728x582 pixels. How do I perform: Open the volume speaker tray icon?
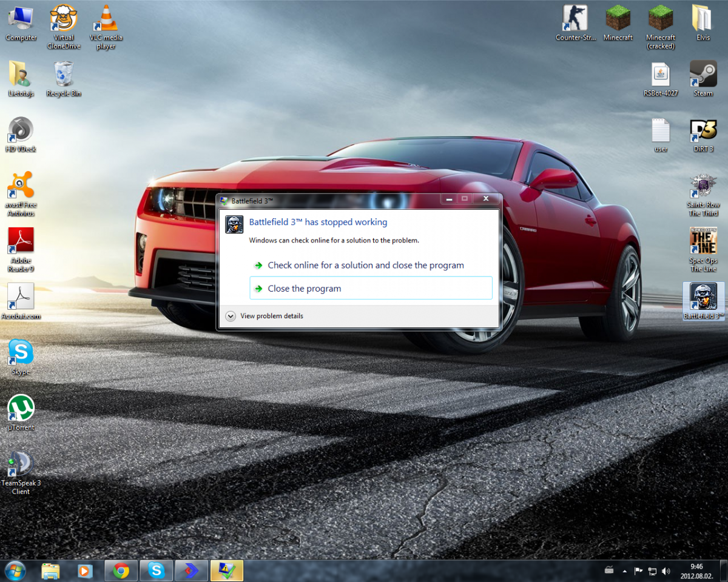(666, 570)
